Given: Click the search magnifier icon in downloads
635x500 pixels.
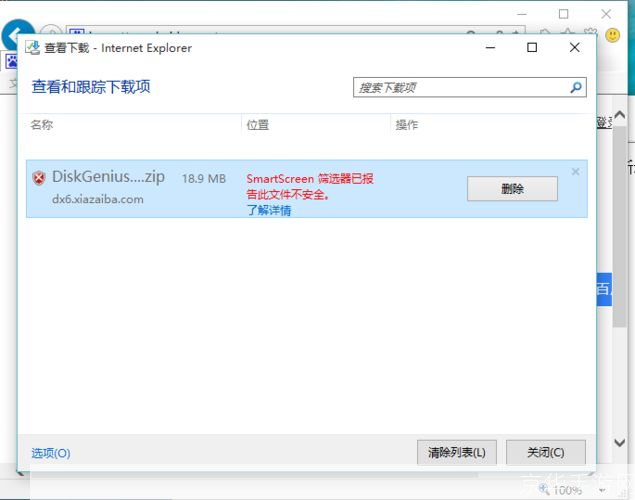Looking at the screenshot, I should tap(575, 87).
